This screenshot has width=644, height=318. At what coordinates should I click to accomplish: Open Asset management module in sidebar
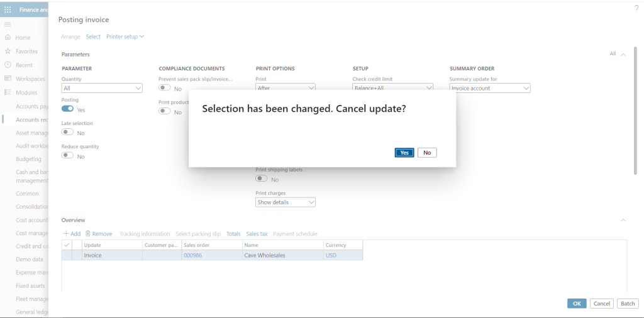(31, 133)
